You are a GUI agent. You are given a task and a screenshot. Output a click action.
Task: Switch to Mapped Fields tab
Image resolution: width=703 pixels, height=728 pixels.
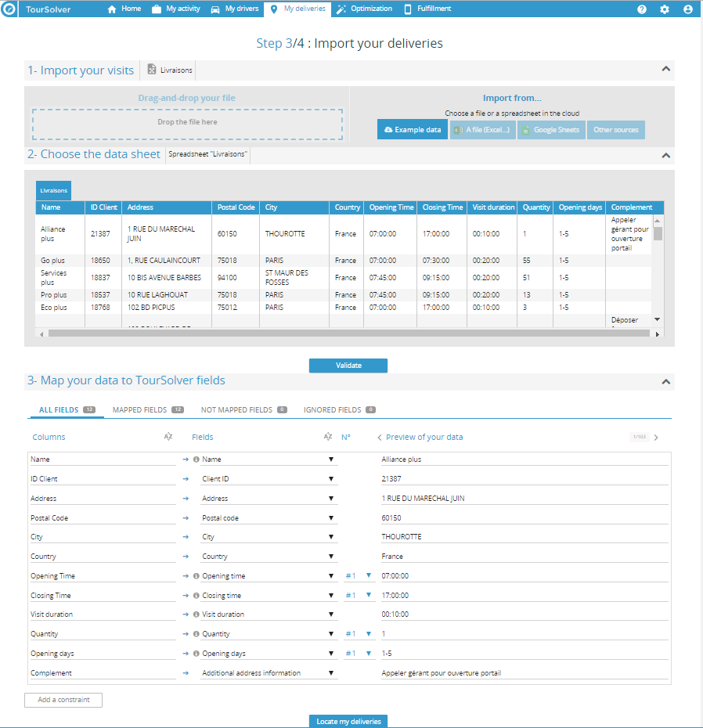pos(148,409)
